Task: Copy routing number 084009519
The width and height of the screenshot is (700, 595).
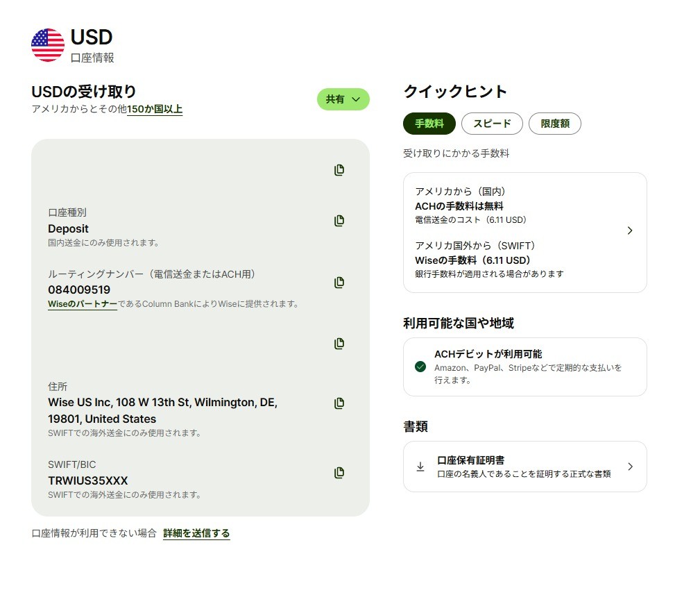Action: tap(339, 282)
